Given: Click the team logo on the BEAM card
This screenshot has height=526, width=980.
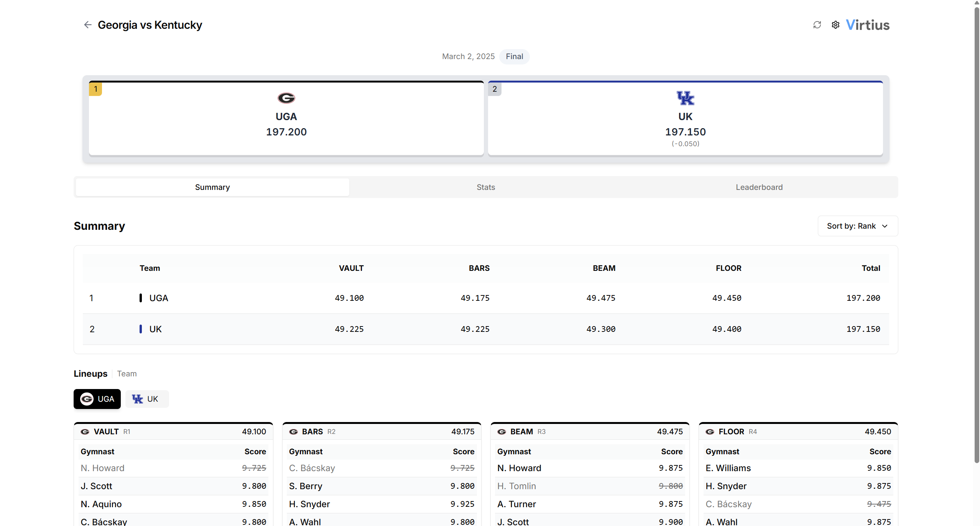Looking at the screenshot, I should [502, 431].
